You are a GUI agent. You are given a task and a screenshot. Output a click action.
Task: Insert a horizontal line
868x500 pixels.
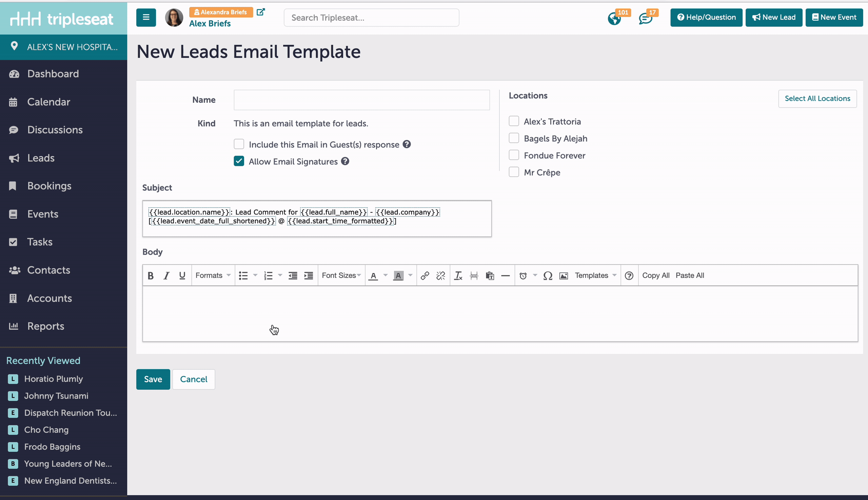[505, 275]
